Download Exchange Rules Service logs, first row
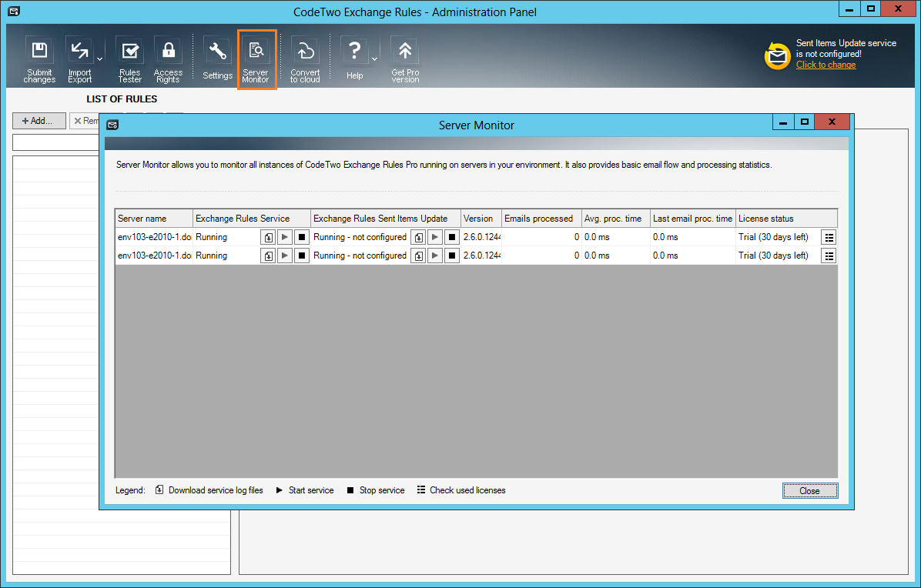The image size is (921, 588). click(x=268, y=237)
